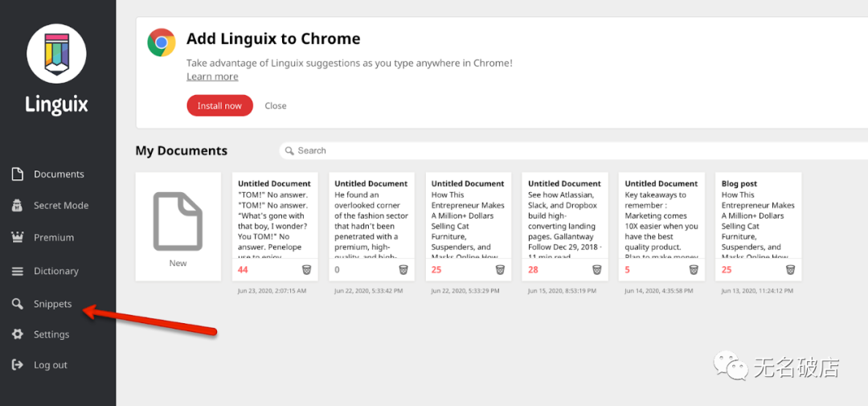Click timestamp Jun 15, 2020, 8:53:19 PM

pos(562,290)
